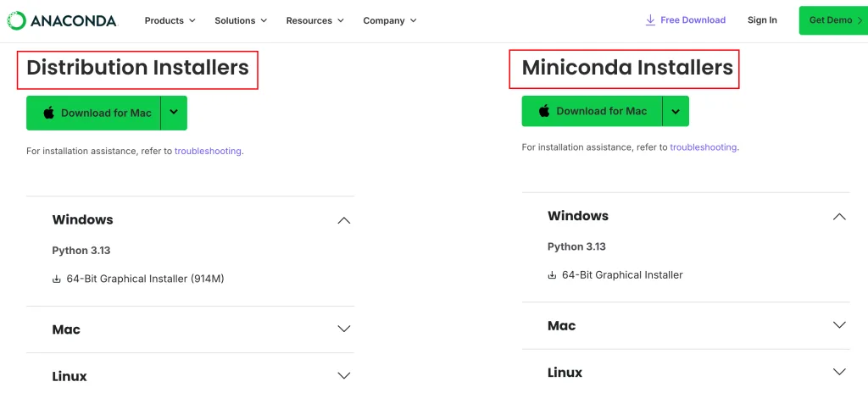Open the Products menu
This screenshot has width=868, height=404.
coord(170,20)
